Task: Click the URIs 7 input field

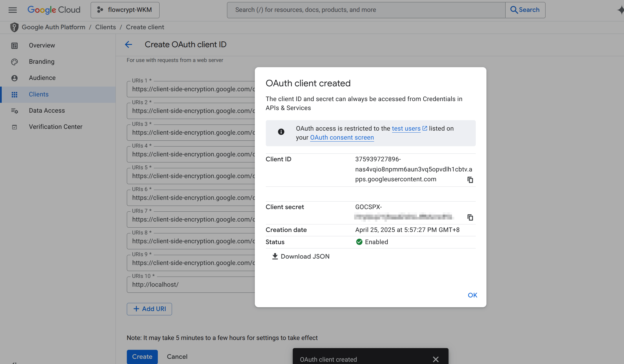Action: [x=191, y=220]
